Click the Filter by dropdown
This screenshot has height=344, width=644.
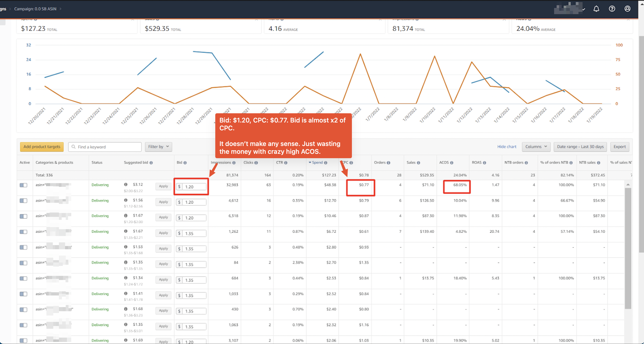(158, 146)
